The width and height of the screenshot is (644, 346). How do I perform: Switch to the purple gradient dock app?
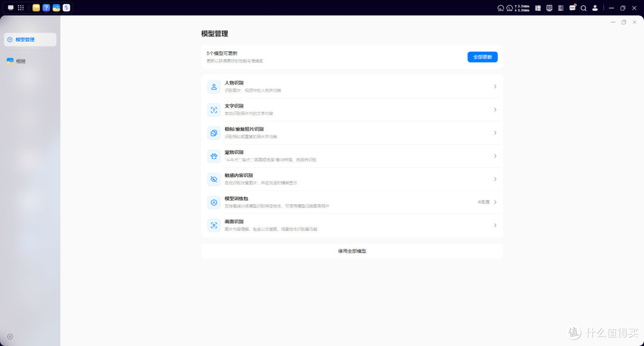(x=66, y=8)
